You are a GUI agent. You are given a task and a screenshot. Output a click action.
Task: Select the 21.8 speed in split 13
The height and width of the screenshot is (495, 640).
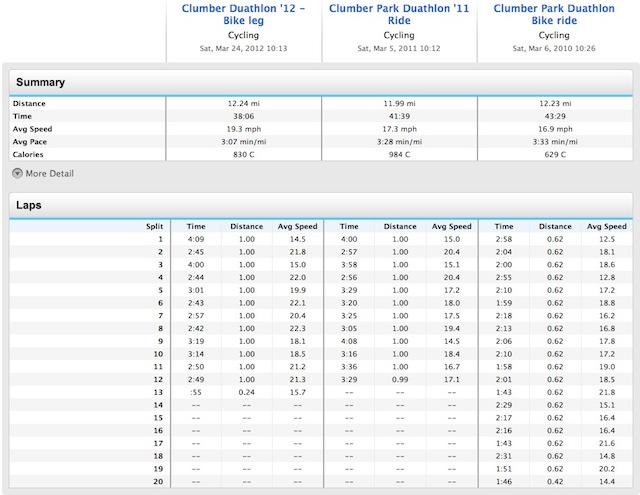pyautogui.click(x=607, y=392)
